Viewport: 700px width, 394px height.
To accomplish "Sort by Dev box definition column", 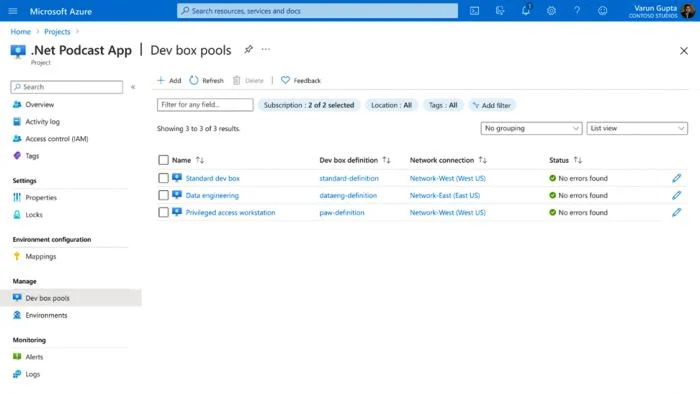I will click(x=386, y=160).
